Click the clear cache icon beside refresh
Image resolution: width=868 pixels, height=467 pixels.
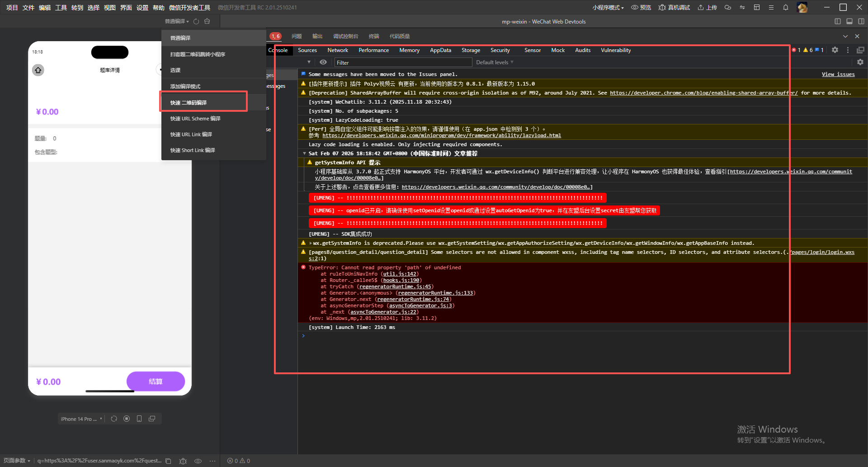(x=207, y=21)
